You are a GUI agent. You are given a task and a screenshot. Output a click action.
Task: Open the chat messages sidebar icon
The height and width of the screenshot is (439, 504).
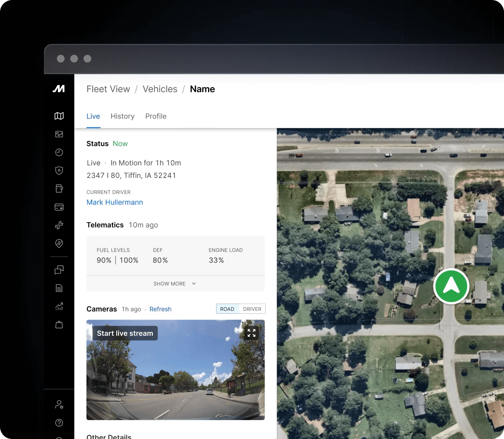click(x=59, y=270)
